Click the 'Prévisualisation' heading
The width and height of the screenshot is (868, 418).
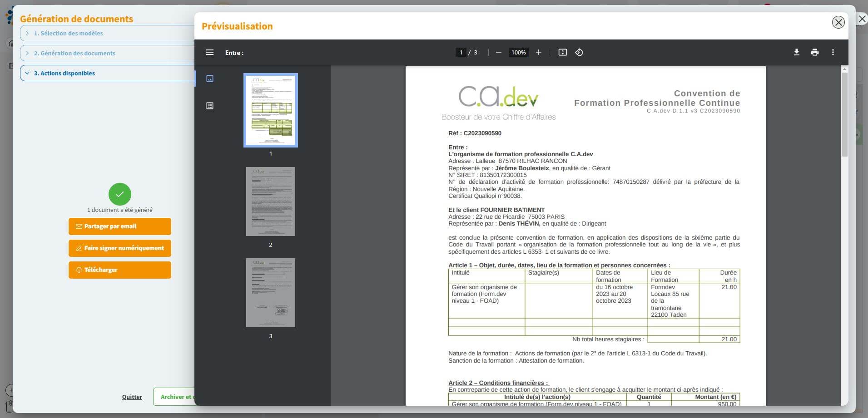237,26
